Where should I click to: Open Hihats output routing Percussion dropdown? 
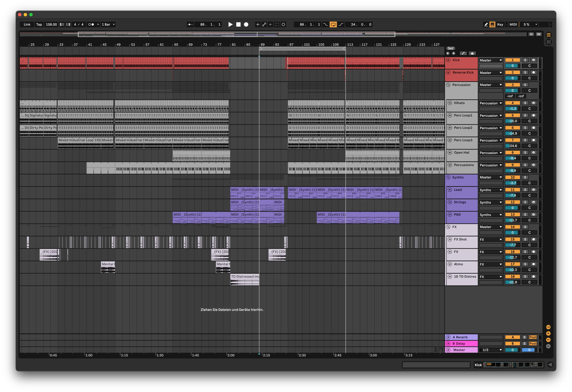pyautogui.click(x=490, y=103)
